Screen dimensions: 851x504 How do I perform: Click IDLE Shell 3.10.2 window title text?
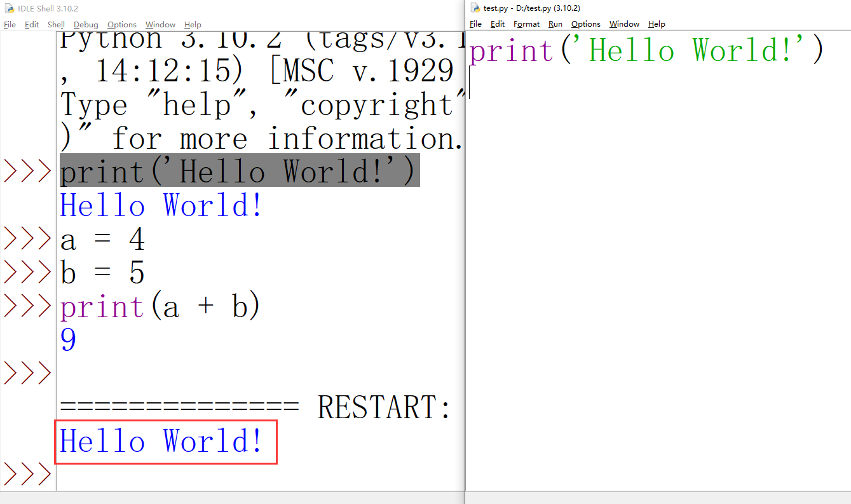pyautogui.click(x=48, y=8)
